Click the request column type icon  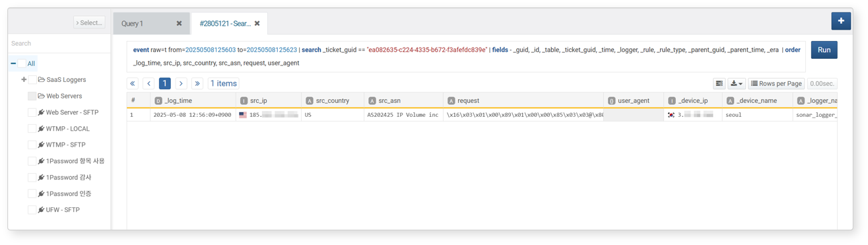click(451, 101)
